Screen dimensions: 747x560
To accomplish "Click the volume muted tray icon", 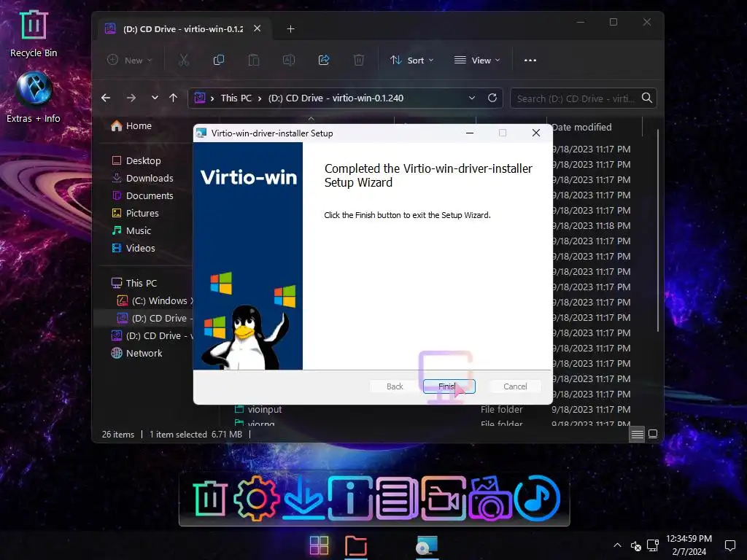I will pos(635,545).
